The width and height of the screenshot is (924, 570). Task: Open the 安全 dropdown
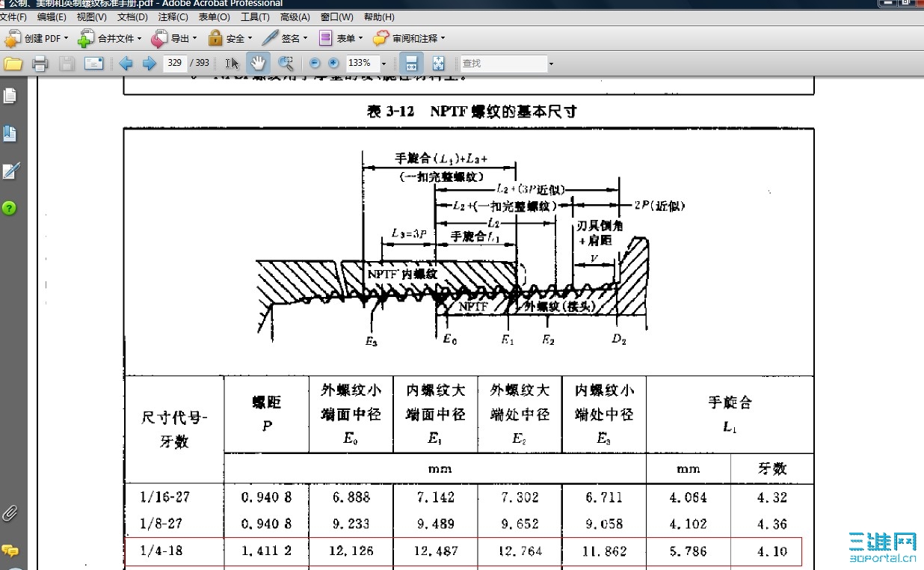tap(230, 38)
